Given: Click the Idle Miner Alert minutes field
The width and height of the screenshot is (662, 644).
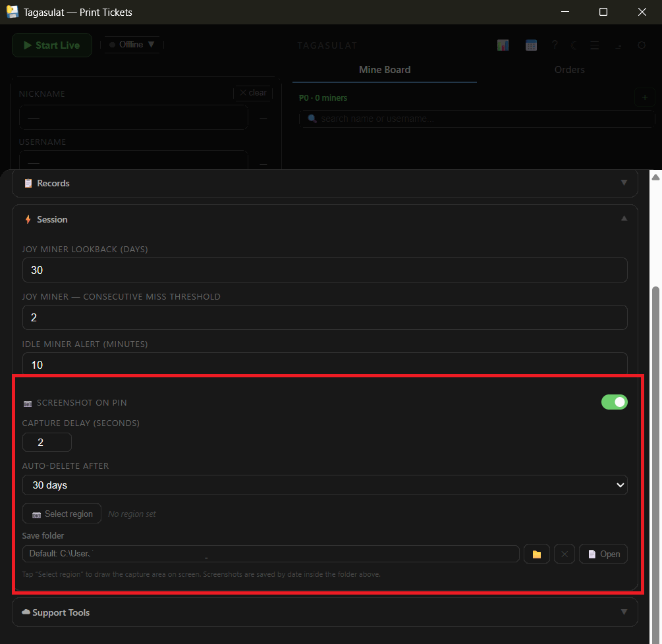Looking at the screenshot, I should pos(325,363).
